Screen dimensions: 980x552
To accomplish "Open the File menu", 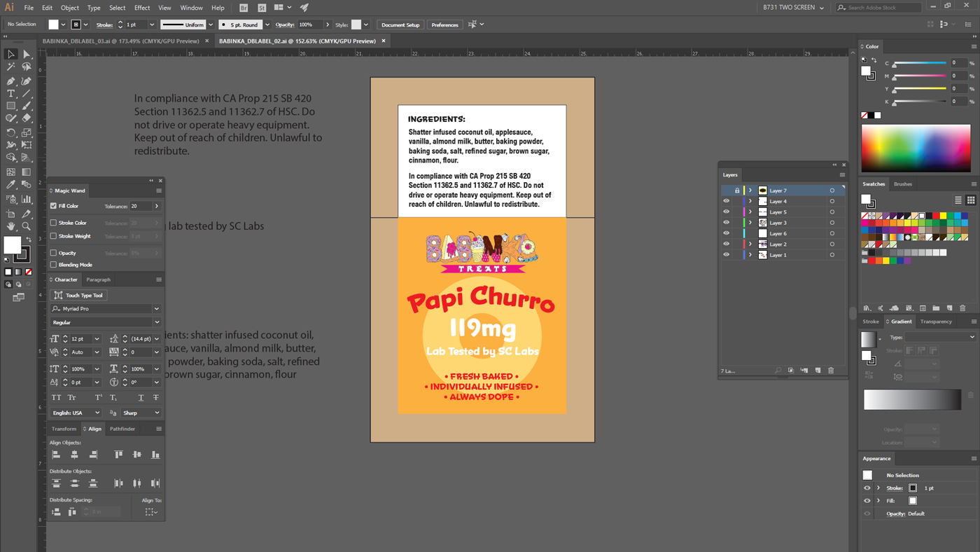I will [x=29, y=8].
